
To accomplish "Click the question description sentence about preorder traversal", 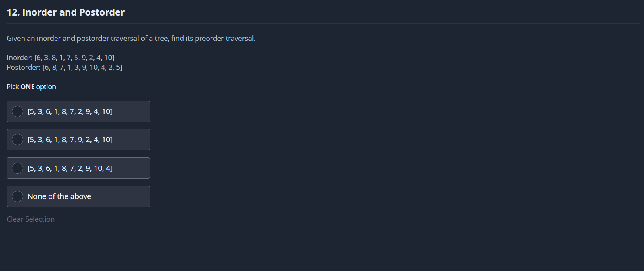I will click(x=131, y=38).
